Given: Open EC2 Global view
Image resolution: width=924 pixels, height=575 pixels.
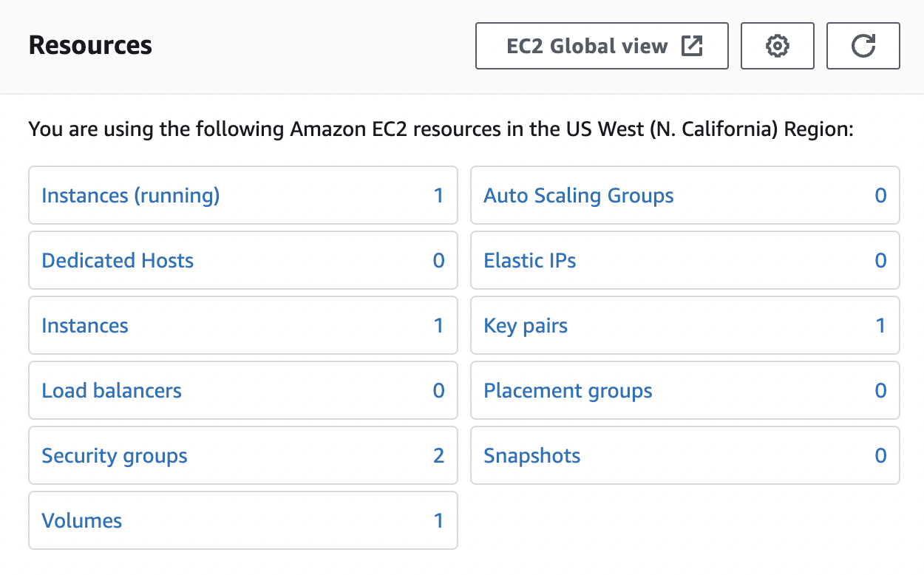Looking at the screenshot, I should click(602, 47).
